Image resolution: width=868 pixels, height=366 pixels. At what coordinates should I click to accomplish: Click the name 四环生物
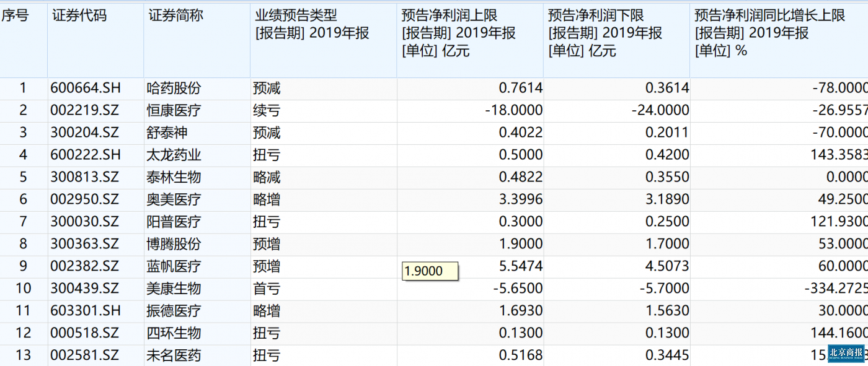174,334
